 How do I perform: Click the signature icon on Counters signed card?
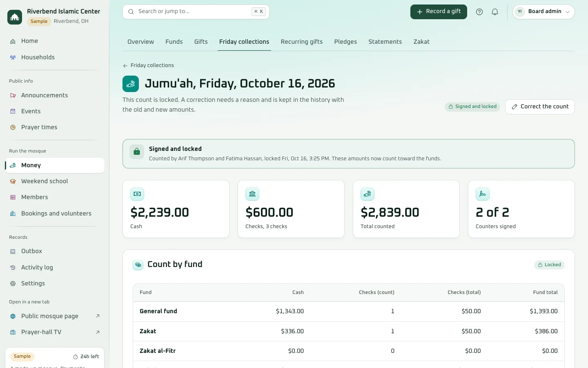click(483, 194)
